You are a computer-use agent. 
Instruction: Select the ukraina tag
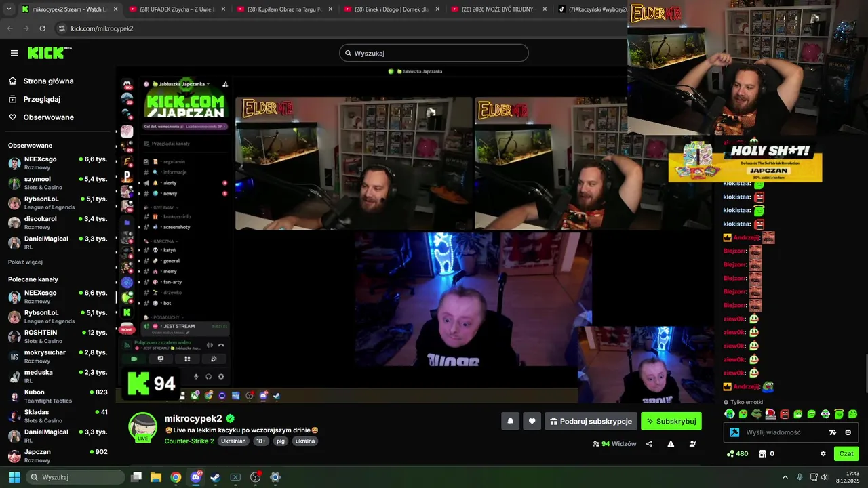pos(305,441)
